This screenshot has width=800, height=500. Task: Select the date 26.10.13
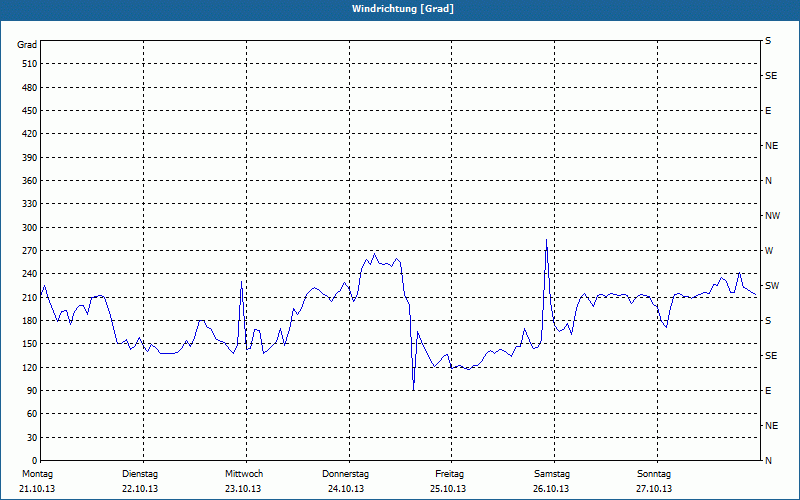pos(551,489)
